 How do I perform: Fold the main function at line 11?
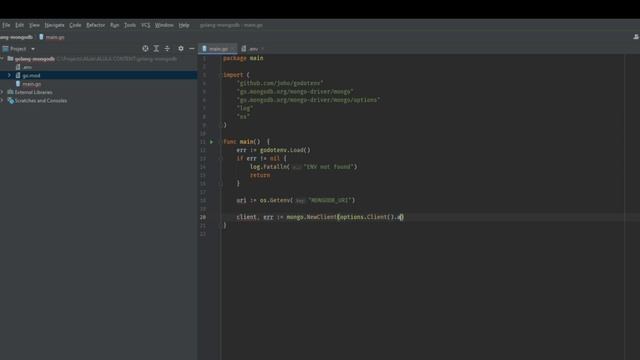coord(220,142)
